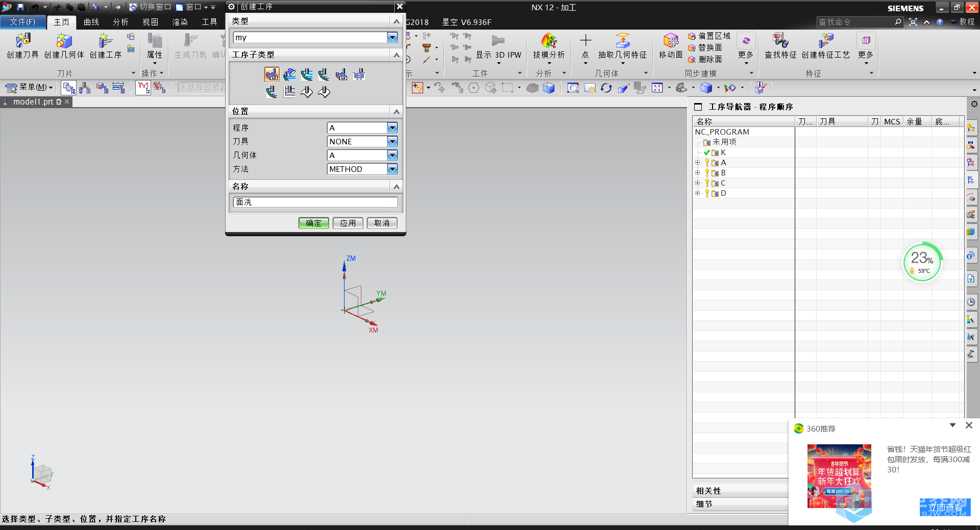Expand program group A in navigator
The image size is (980, 530).
tap(697, 163)
